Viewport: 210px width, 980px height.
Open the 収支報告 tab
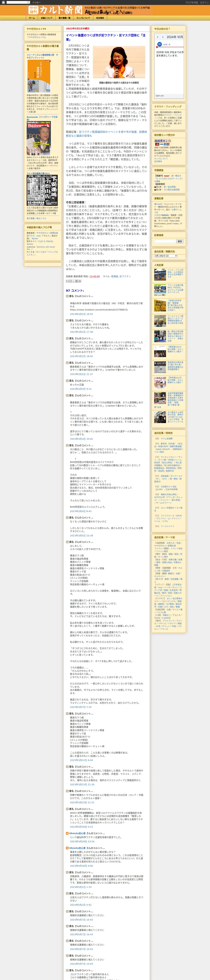[100, 18]
